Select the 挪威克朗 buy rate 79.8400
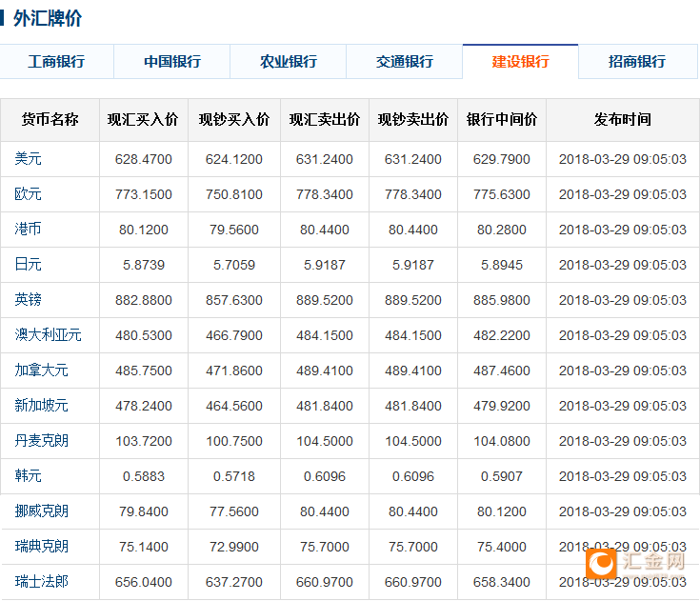 click(144, 512)
